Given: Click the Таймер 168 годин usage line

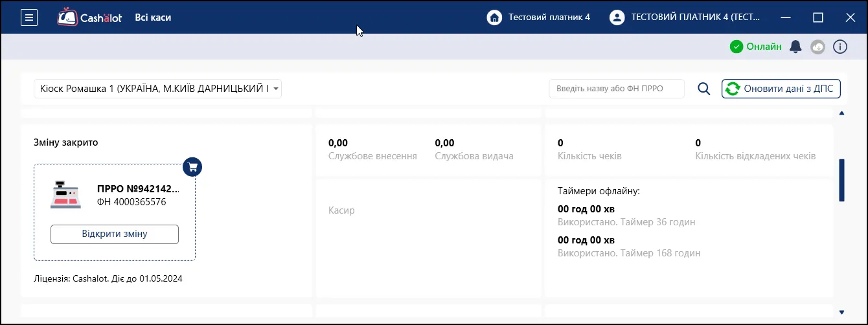Looking at the screenshot, I should click(629, 253).
